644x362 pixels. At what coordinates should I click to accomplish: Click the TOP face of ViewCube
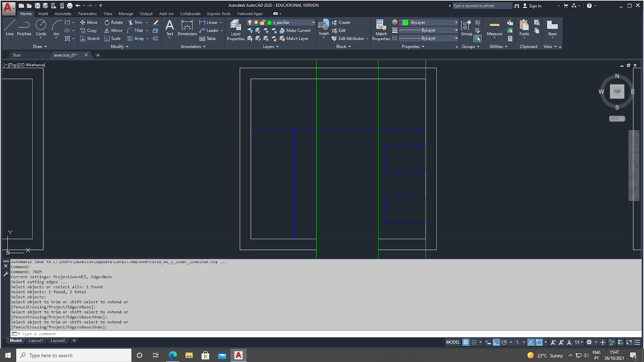point(617,92)
